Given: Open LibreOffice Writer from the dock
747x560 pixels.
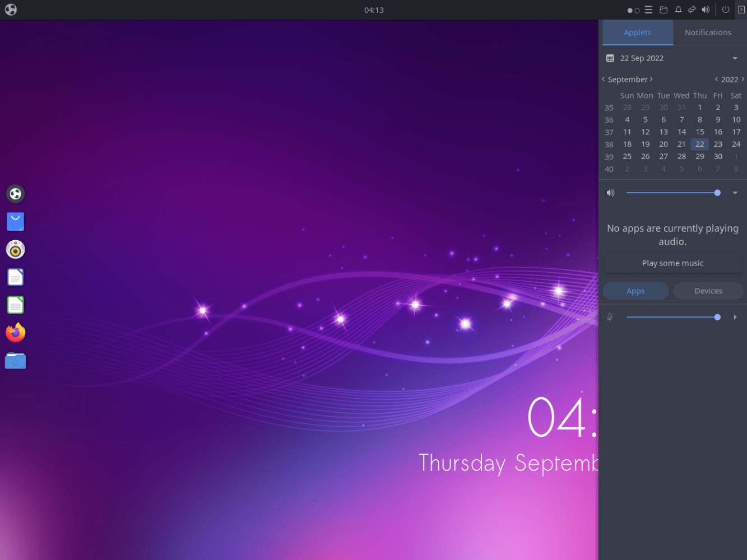Looking at the screenshot, I should 15,277.
